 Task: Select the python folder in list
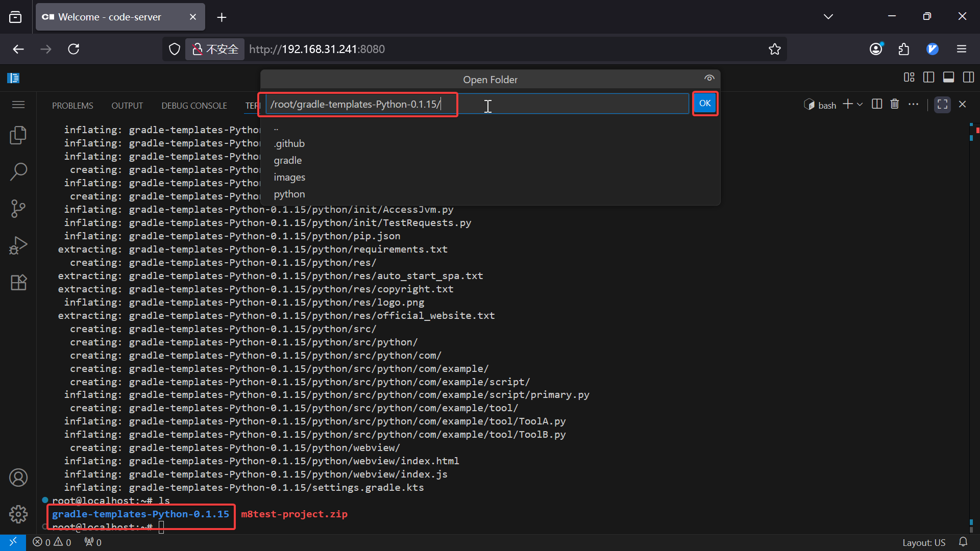(x=289, y=194)
